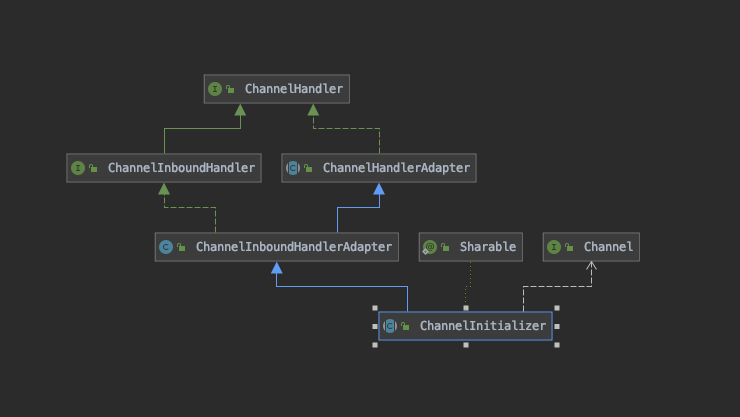This screenshot has height=417, width=740.
Task: Click the top-left selection handle of ChannelInitializer
Action: click(375, 308)
